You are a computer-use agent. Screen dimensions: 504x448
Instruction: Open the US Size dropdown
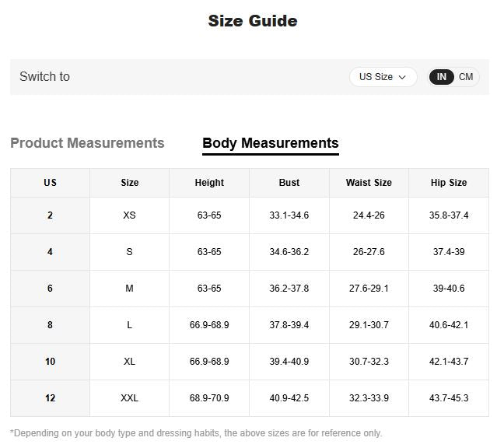pyautogui.click(x=382, y=77)
